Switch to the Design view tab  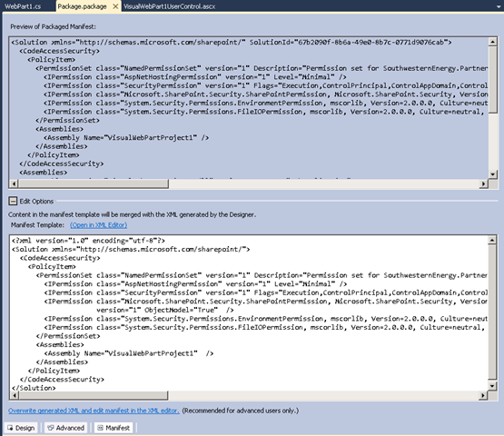point(21,428)
